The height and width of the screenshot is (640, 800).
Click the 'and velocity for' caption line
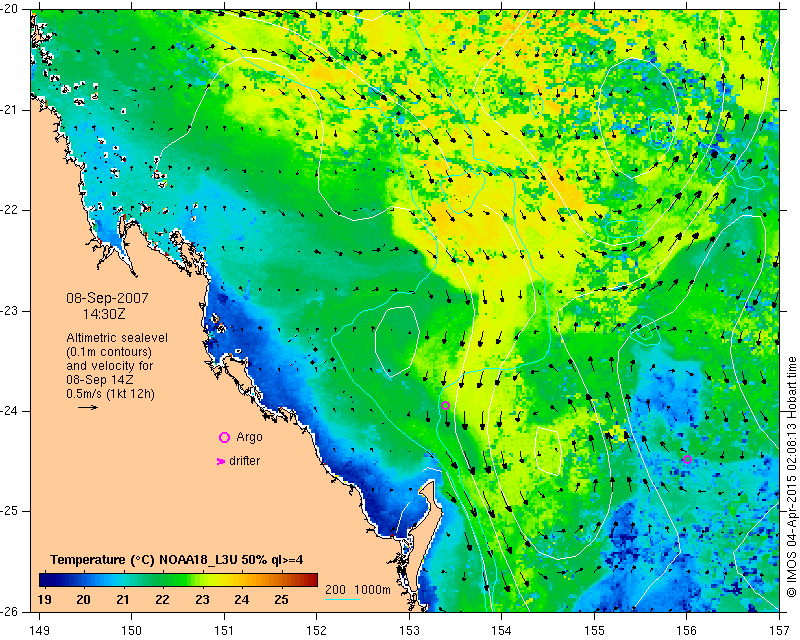coord(109,366)
